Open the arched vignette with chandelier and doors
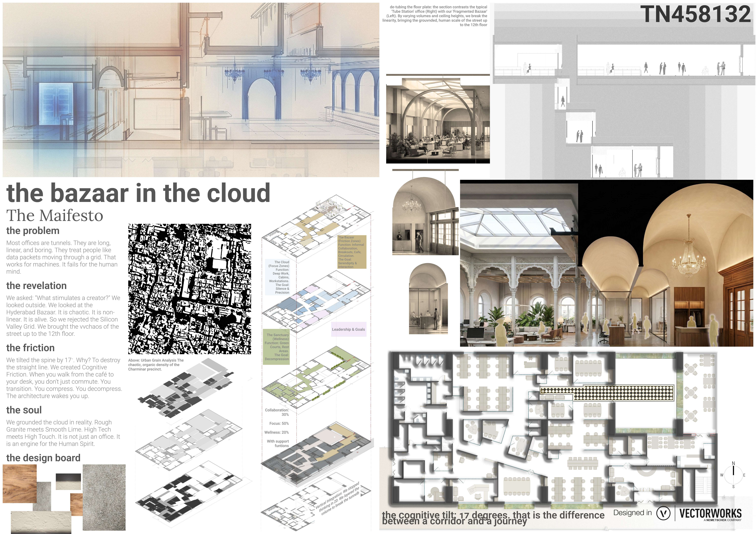This screenshot has width=756, height=534. pyautogui.click(x=425, y=216)
